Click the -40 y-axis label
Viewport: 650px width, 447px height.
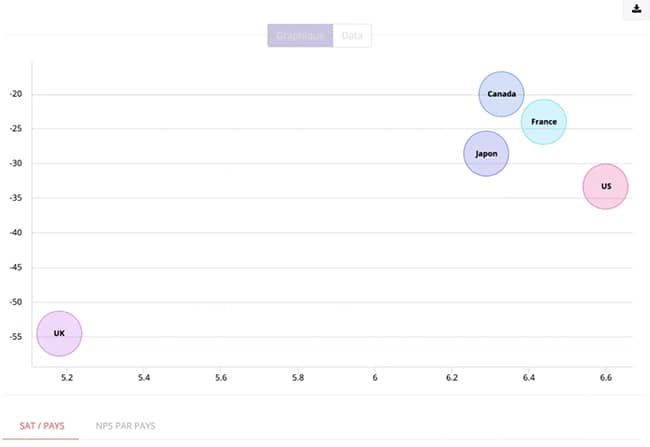pos(16,233)
